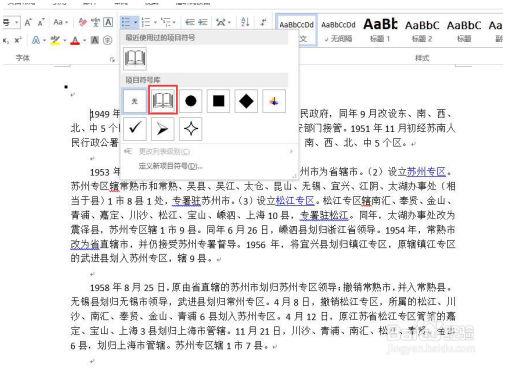
Task: Apply yellow text highlight color
Action: click(x=55, y=41)
